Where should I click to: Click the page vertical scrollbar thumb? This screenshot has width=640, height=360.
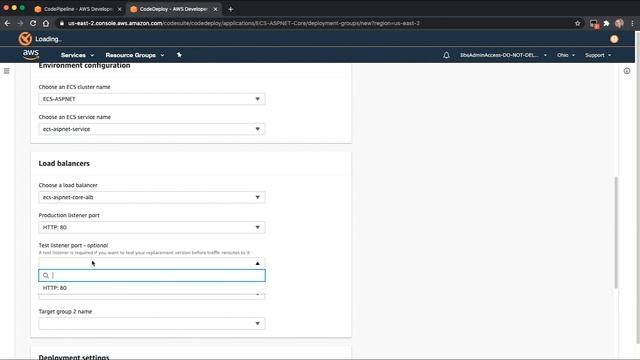coord(616,232)
